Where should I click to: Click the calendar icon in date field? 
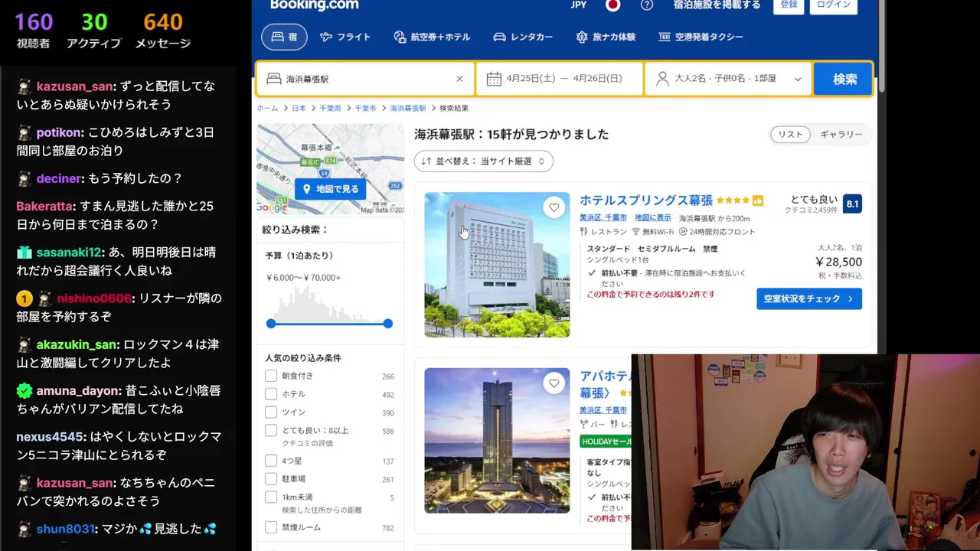494,79
